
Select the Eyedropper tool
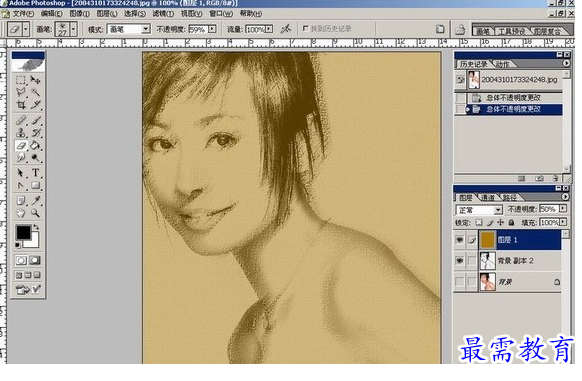pos(35,201)
